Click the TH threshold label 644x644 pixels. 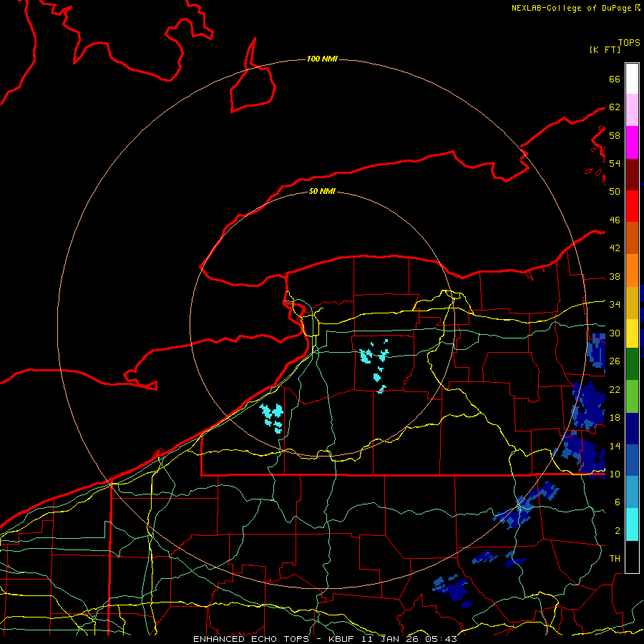coord(615,559)
